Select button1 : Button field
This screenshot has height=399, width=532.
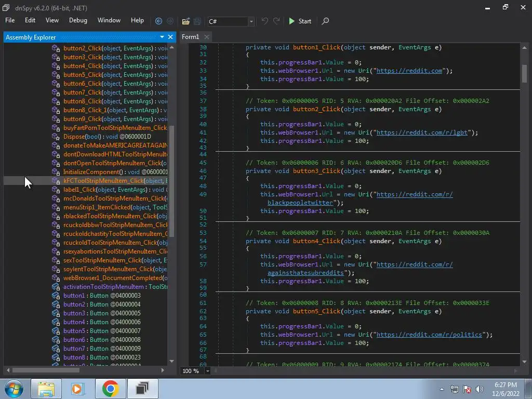coord(102,295)
